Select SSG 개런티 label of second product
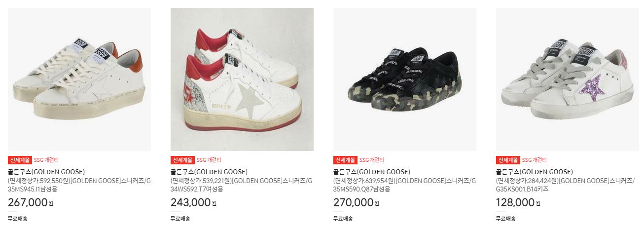Image resolution: width=644 pixels, height=227 pixels. 209,160
